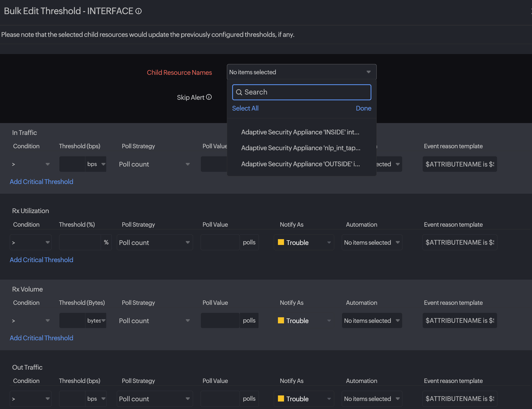Viewport: 532px width, 409px height.
Task: Click Done to close the resource list
Action: 363,108
